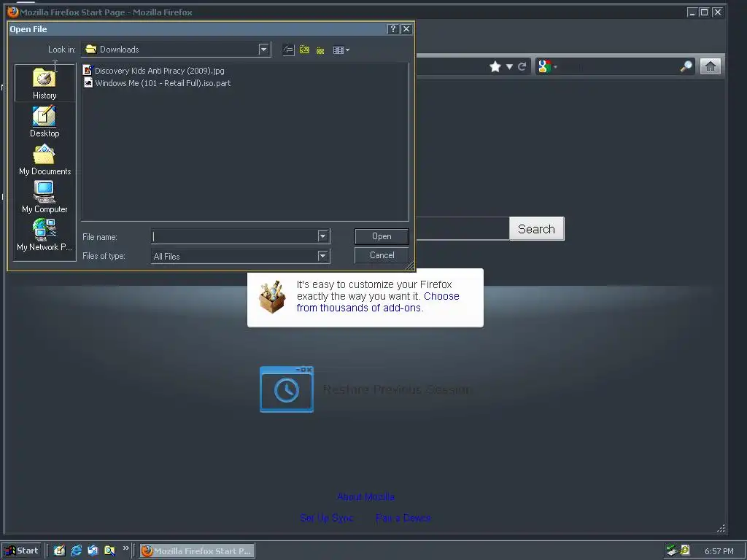Click the Firefox toolbar search box

[x=619, y=66]
